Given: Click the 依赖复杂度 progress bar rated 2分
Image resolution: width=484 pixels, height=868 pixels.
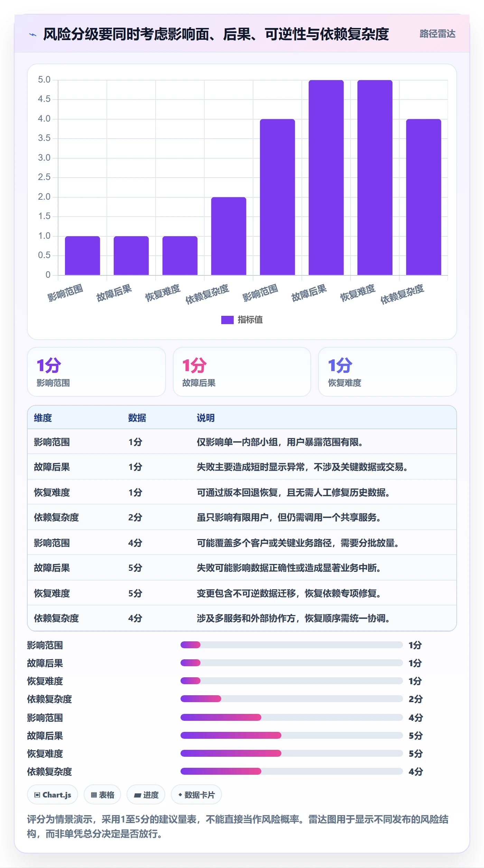Looking at the screenshot, I should [291, 699].
